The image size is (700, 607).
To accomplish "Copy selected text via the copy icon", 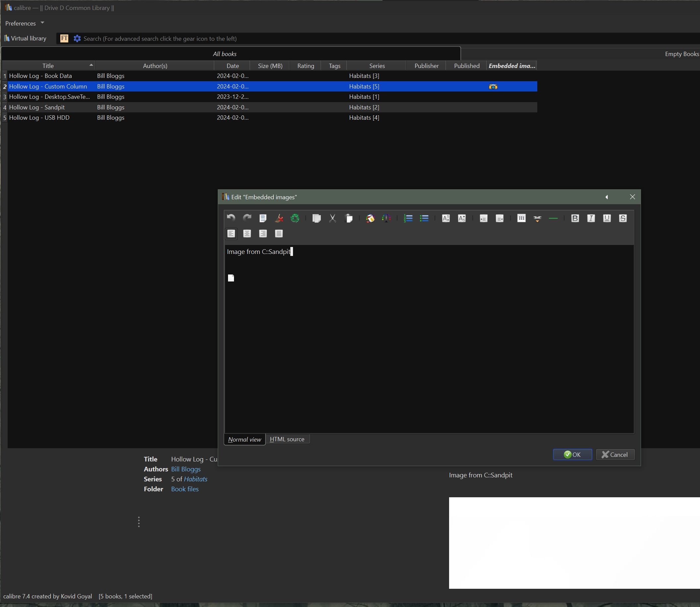I will point(316,218).
